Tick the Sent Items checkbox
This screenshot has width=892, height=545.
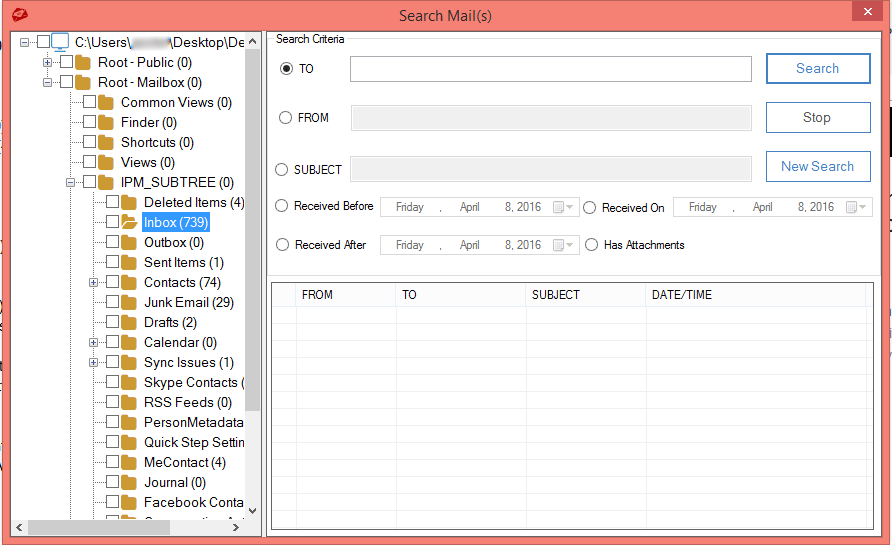[112, 262]
